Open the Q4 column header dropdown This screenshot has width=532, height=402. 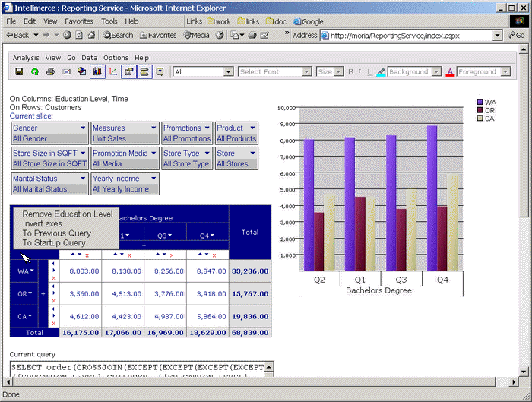pyautogui.click(x=212, y=235)
